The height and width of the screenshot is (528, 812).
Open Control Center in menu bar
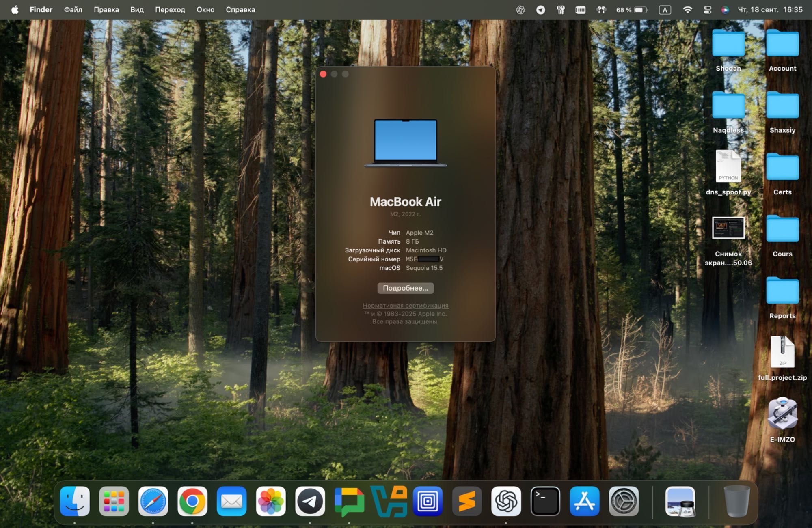[707, 10]
